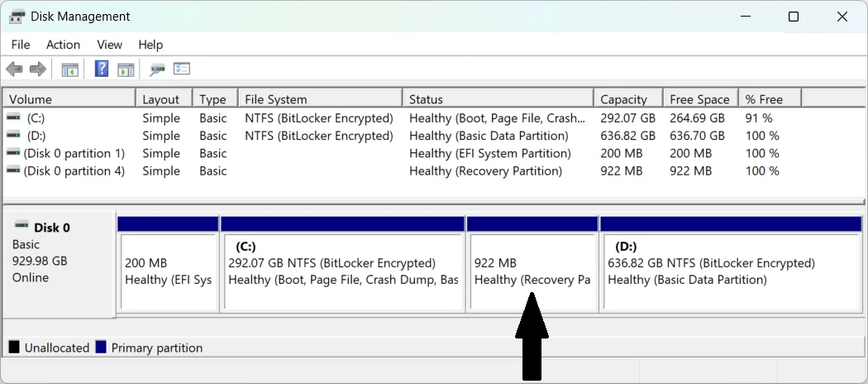Image resolution: width=868 pixels, height=384 pixels.
Task: Click the Show/Hide Action Pane icon
Action: tap(126, 70)
